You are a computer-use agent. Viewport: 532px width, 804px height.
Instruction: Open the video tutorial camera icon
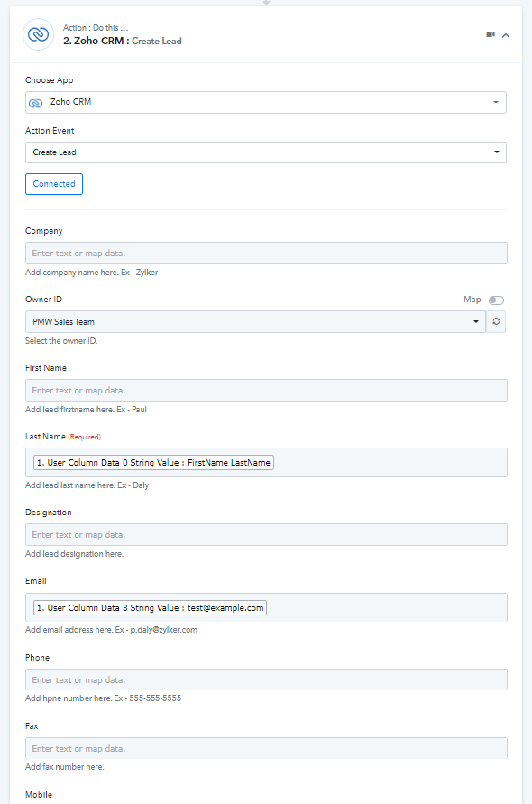pos(491,34)
